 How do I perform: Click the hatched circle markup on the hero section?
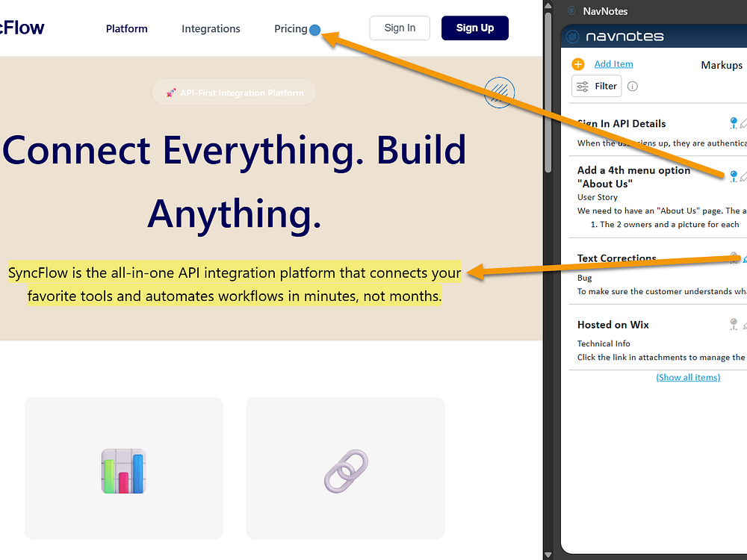[x=499, y=93]
